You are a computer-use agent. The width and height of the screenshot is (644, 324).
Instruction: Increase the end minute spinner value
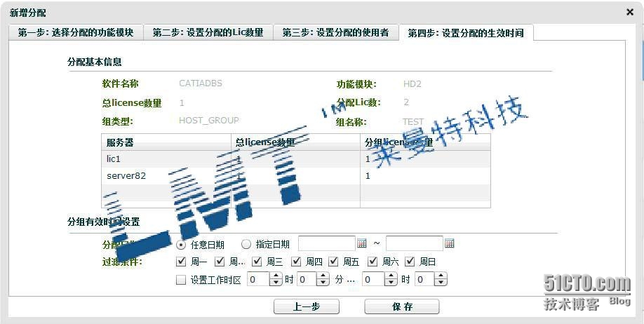[441, 277]
